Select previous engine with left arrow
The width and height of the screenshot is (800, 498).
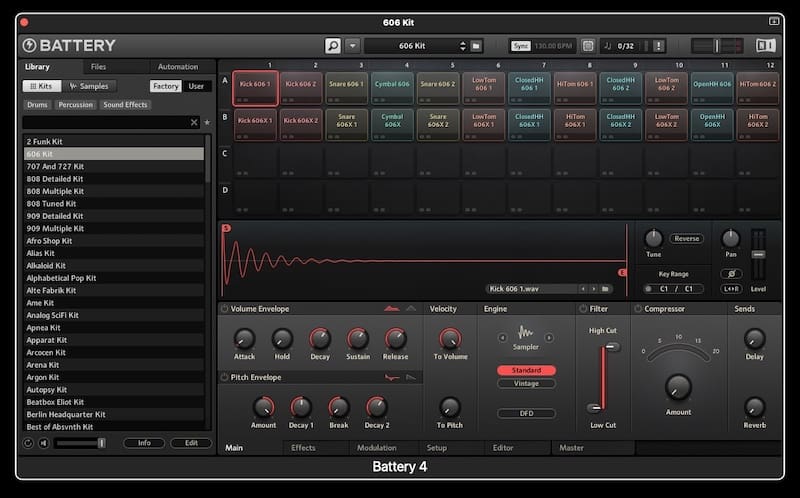tap(503, 338)
